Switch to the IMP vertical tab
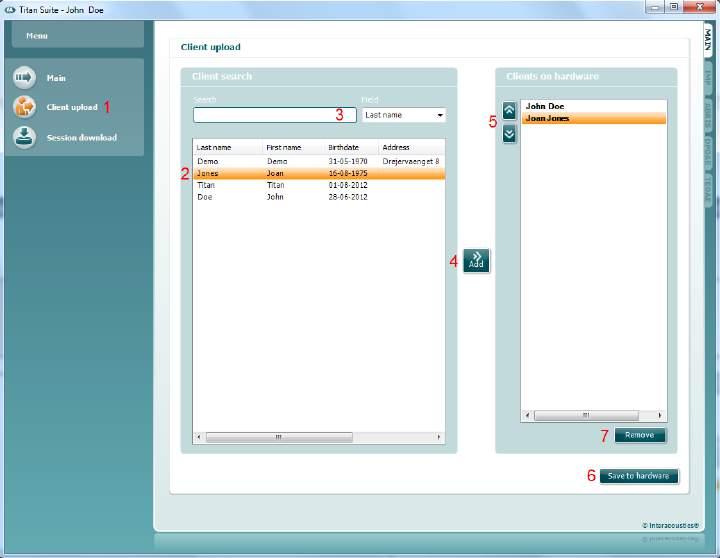Screen dimensions: 720x558 [708, 77]
